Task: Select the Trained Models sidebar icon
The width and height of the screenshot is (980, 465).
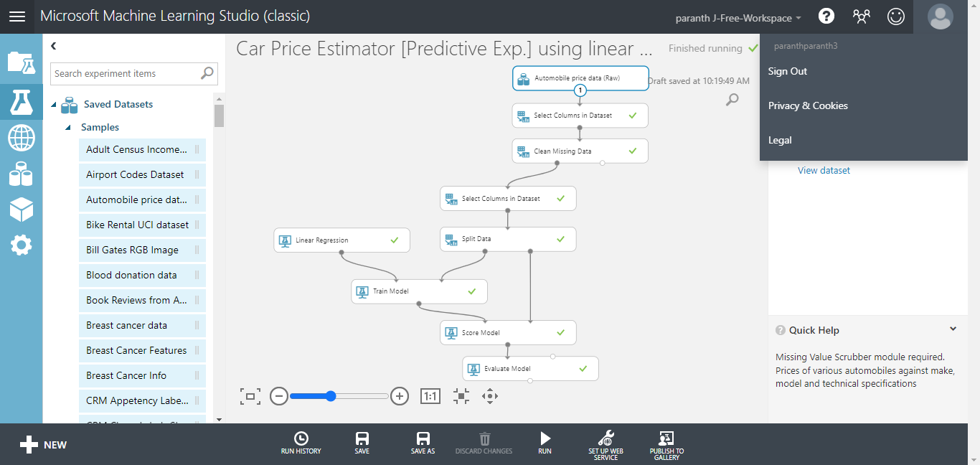Action: click(21, 210)
